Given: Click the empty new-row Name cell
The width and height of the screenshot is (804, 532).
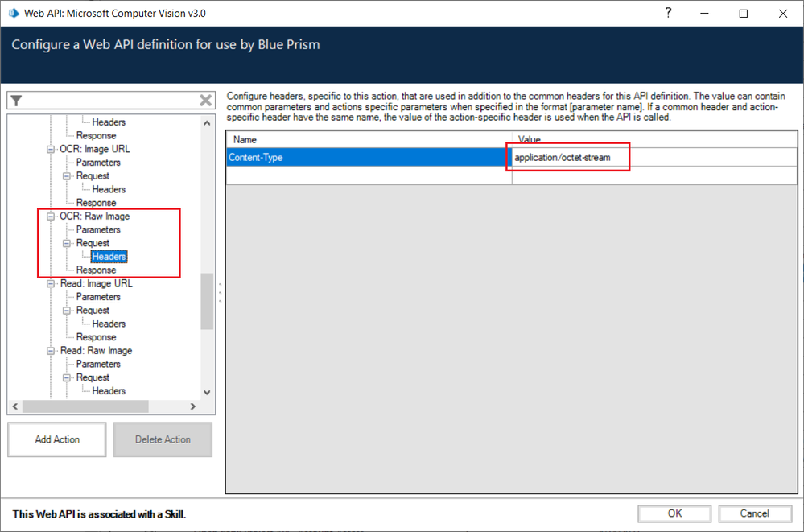Looking at the screenshot, I should coord(369,175).
